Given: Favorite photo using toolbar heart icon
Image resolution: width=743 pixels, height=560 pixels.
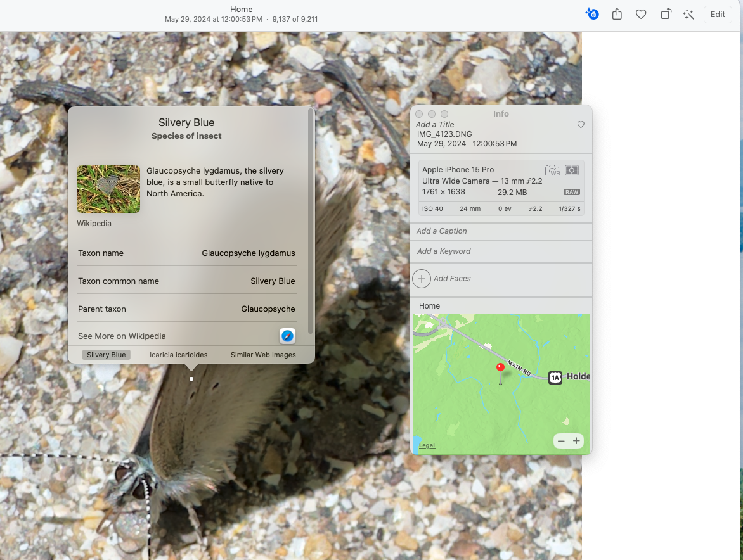Looking at the screenshot, I should pyautogui.click(x=641, y=14).
